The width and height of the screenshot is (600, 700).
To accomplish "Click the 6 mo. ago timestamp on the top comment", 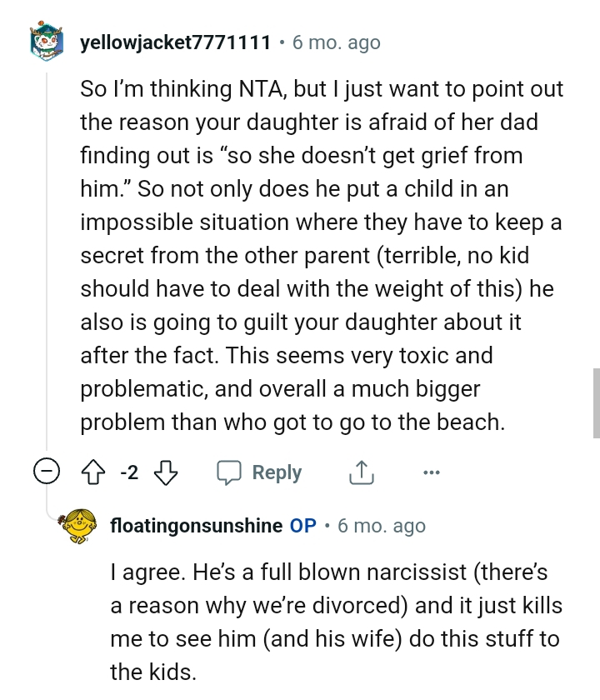I will click(x=335, y=42).
